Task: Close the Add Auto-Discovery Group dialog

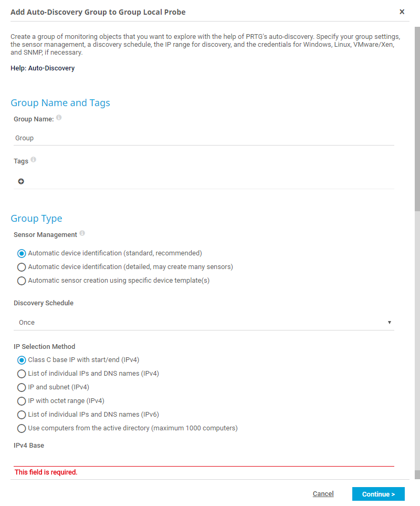Action: [402, 12]
